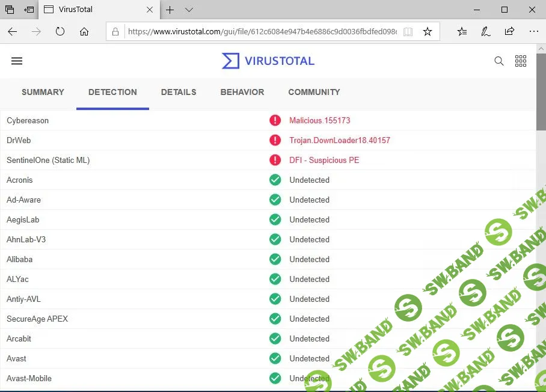The height and width of the screenshot is (392, 546).
Task: Switch to the Details tab
Action: [x=179, y=92]
